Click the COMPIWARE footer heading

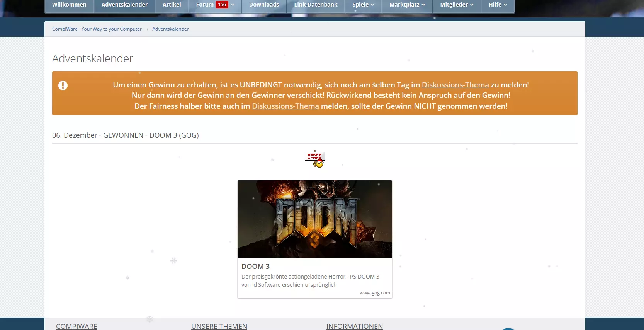[x=76, y=326]
